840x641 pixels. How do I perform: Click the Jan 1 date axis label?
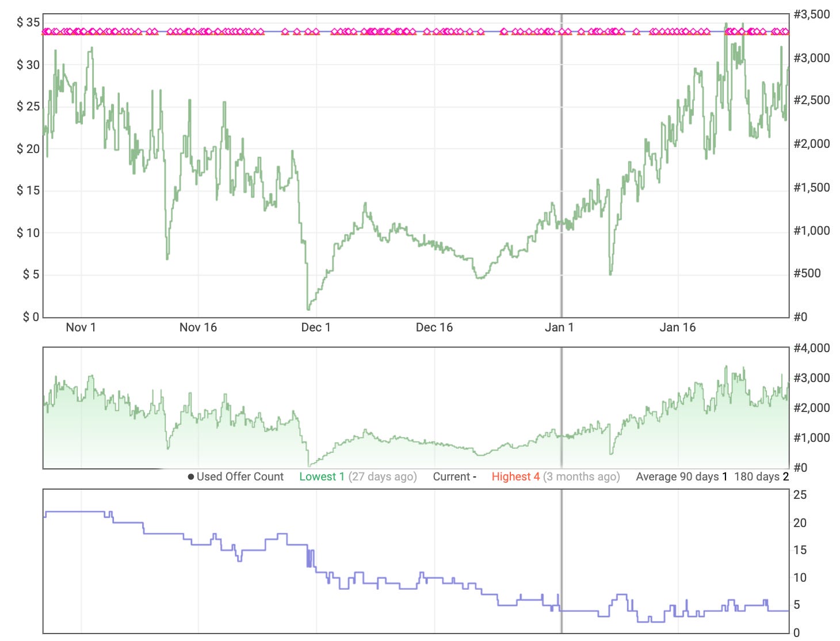click(x=560, y=327)
